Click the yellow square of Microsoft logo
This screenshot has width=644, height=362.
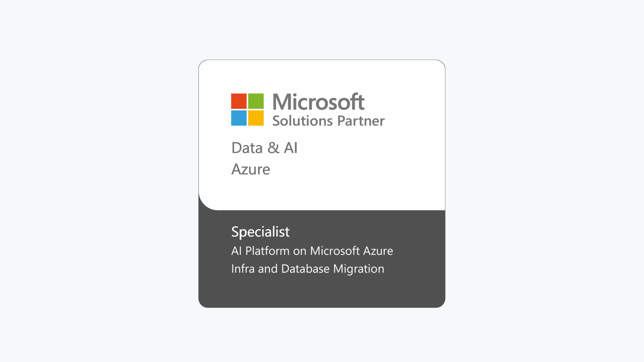click(x=256, y=118)
